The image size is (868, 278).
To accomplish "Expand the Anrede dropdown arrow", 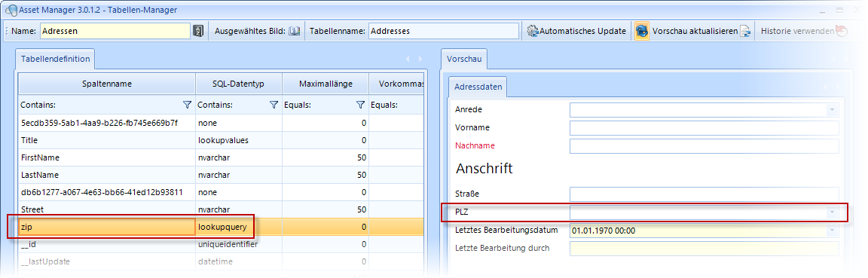I will (832, 110).
